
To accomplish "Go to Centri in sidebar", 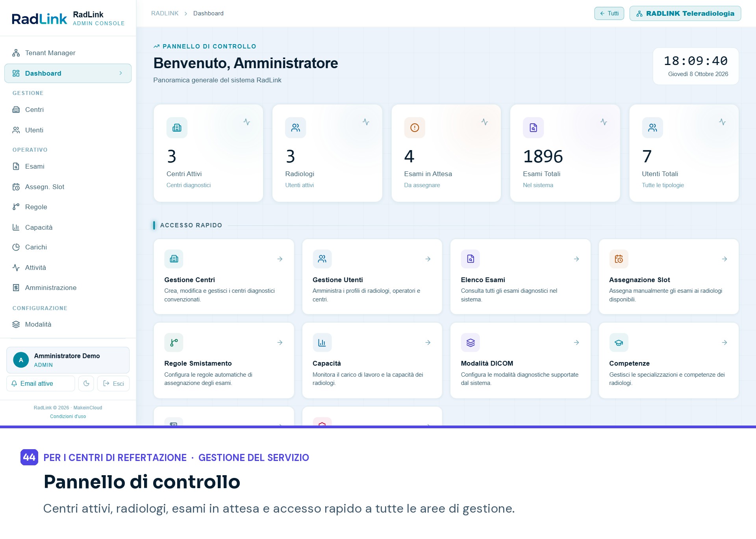I will [68, 110].
